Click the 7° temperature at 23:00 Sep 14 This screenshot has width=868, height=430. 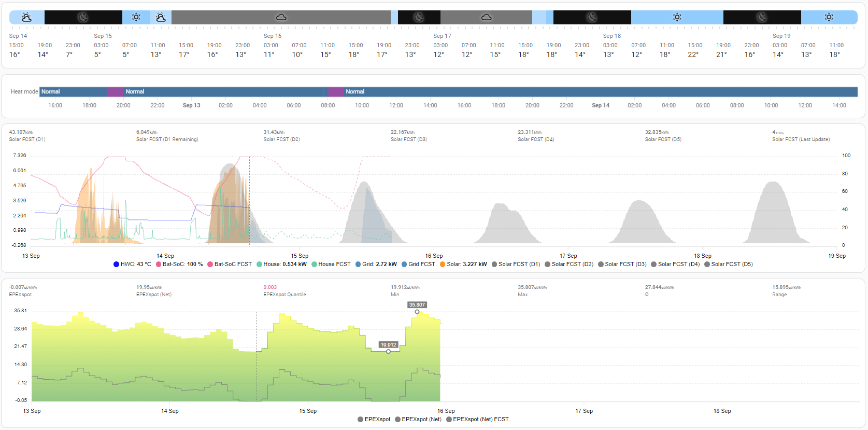coord(69,54)
